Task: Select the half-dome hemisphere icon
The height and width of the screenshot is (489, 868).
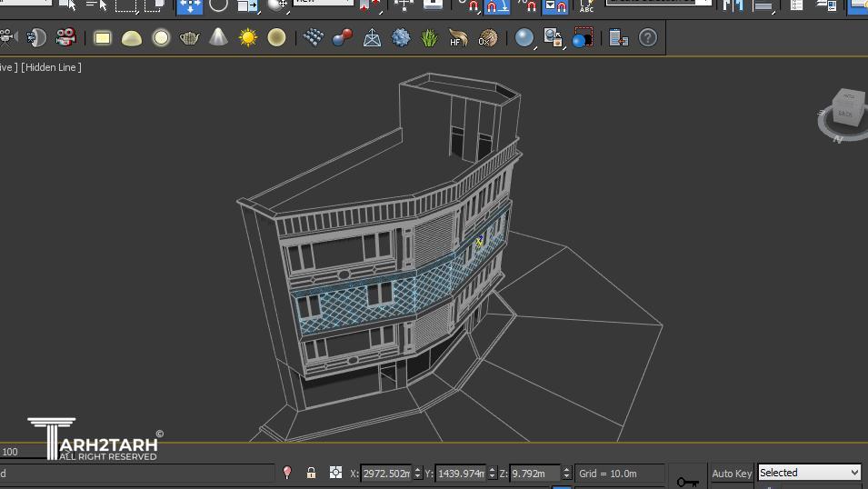Action: [132, 37]
